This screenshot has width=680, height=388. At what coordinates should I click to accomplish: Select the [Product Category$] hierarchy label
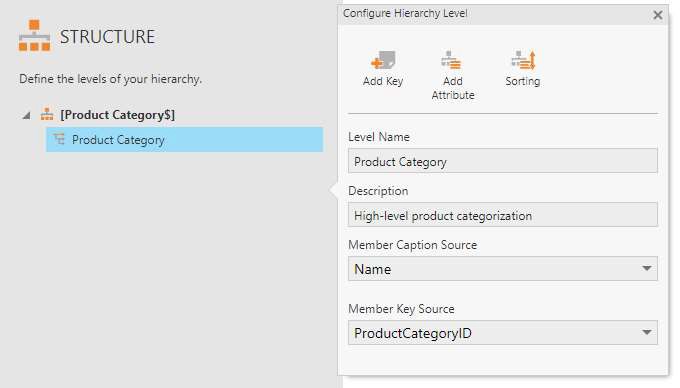point(118,115)
